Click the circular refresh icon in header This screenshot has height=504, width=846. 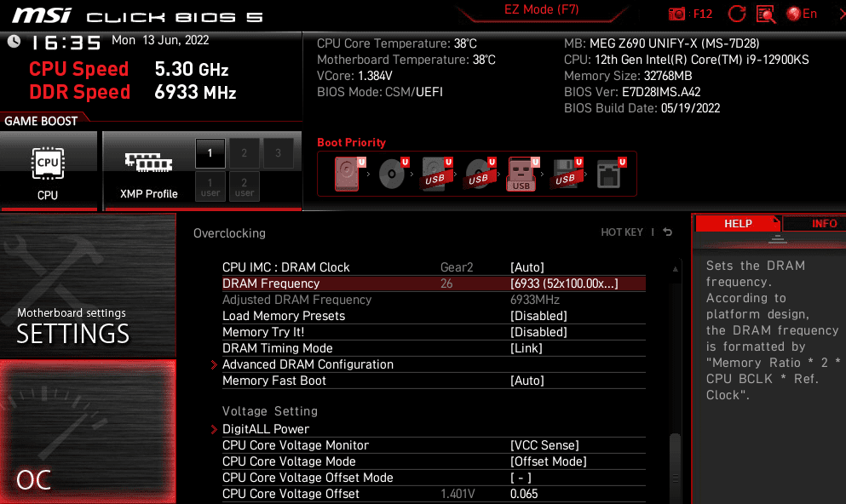(x=736, y=14)
